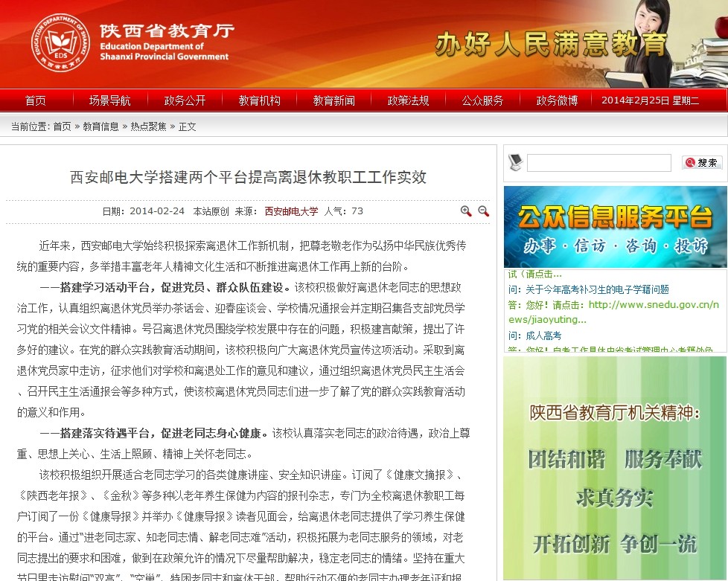Click the zoom-in magnifier icon
Screen dimensions: 728x581
pos(466,211)
